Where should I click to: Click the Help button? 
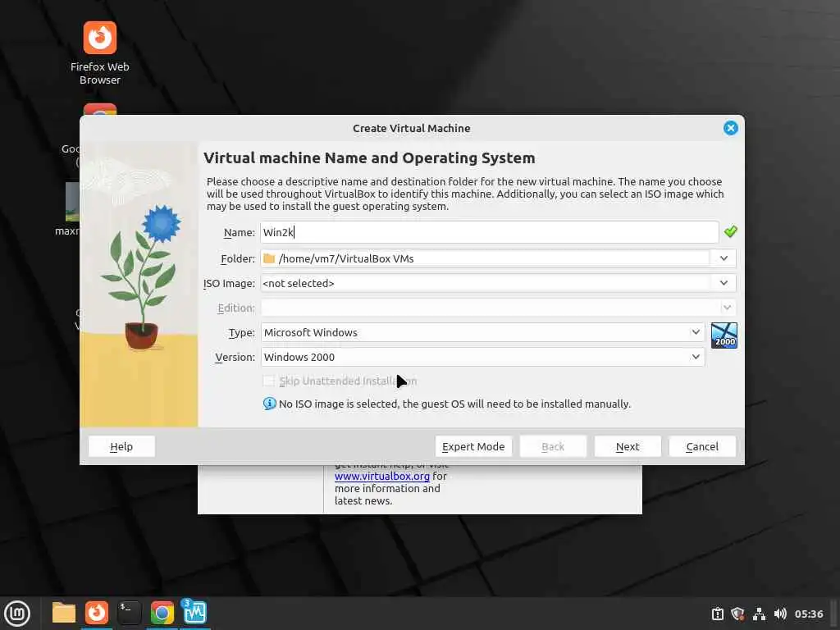pyautogui.click(x=121, y=446)
